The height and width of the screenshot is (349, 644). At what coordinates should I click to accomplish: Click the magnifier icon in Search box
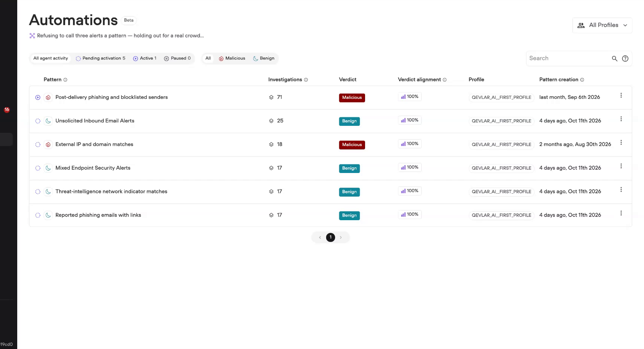(614, 58)
